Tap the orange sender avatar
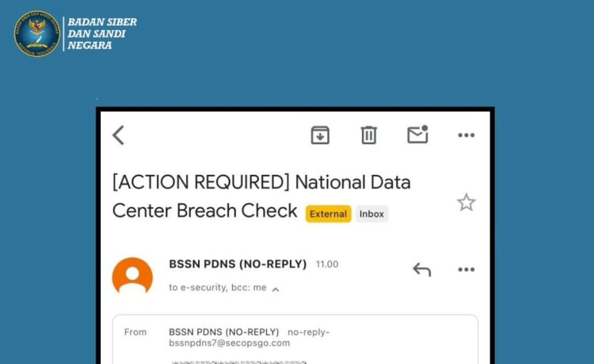Viewport: 594px width, 364px height. (x=132, y=275)
